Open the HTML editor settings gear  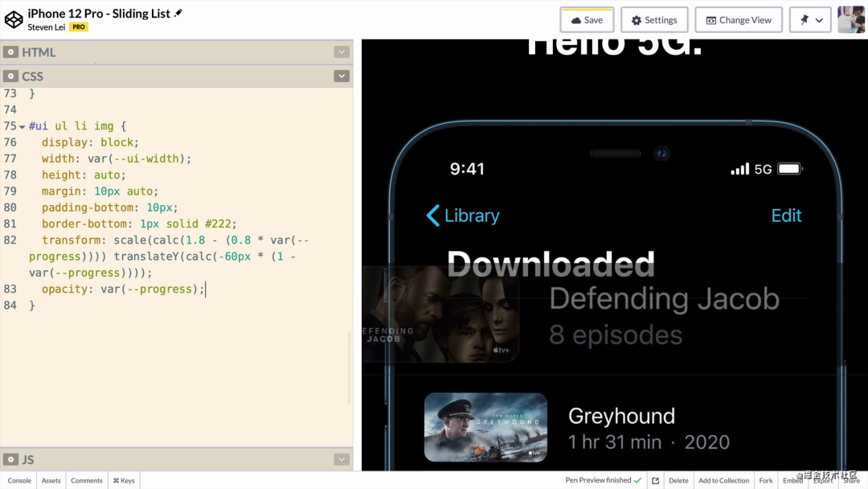(10, 52)
